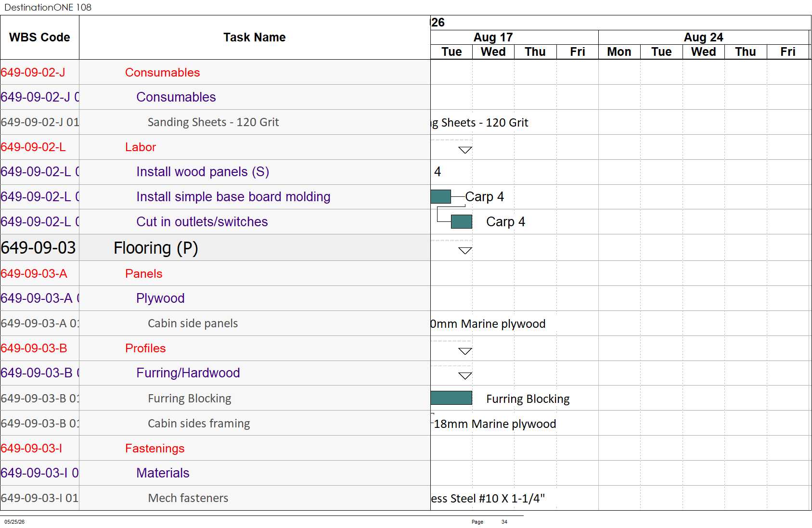Select Install simple base board molding task name
The width and height of the screenshot is (812, 528).
click(233, 197)
